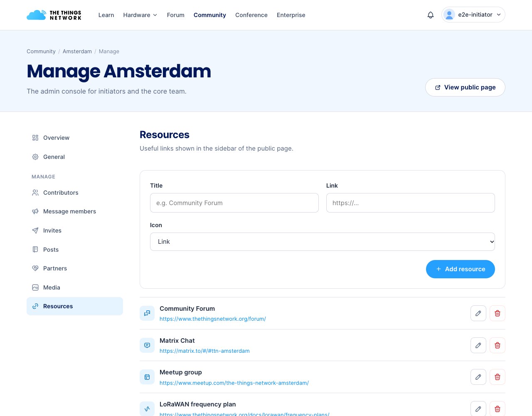Open Conference in top navigation
The image size is (532, 416).
point(251,15)
